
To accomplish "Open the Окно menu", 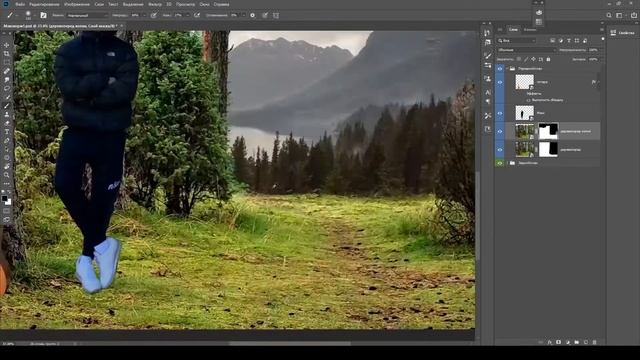I will coord(204,4).
